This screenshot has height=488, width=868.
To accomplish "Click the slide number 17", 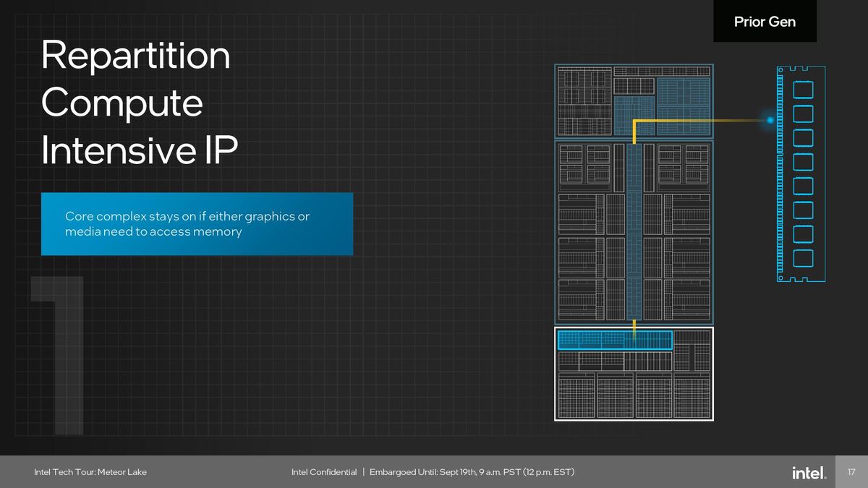I will tap(851, 472).
